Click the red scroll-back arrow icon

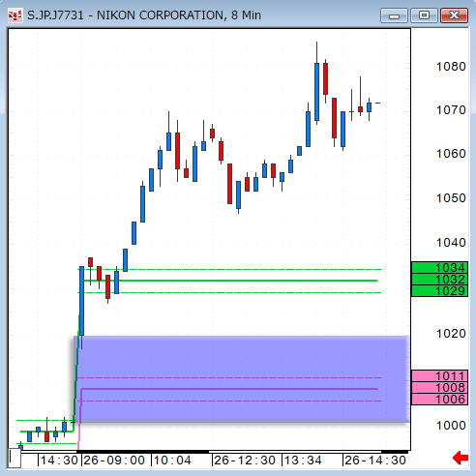(461, 458)
